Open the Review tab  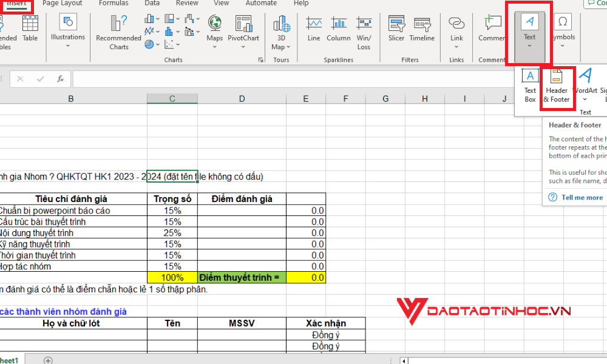point(187,3)
